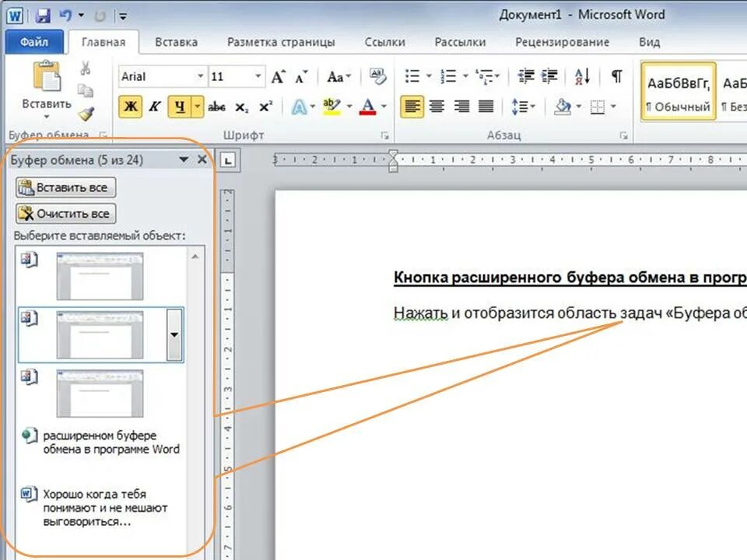Align text right
The image size is (747, 560).
pos(461,107)
